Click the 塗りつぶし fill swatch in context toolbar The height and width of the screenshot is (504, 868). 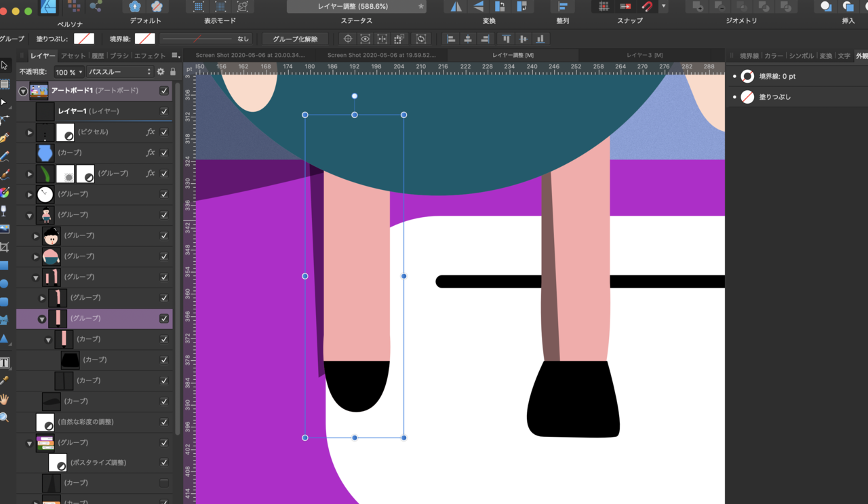[84, 39]
